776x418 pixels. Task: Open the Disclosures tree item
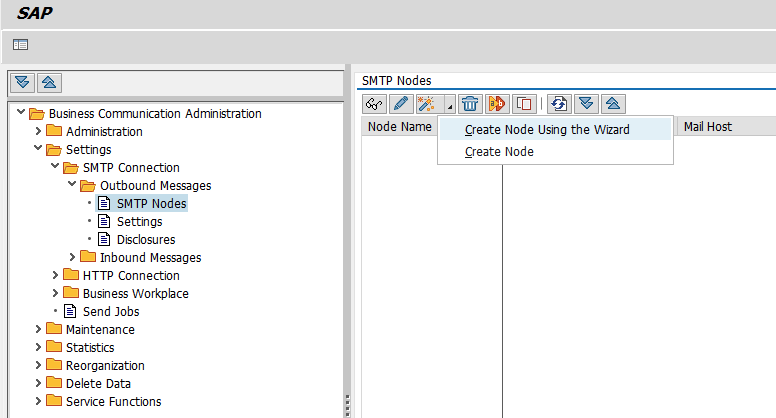pos(146,239)
